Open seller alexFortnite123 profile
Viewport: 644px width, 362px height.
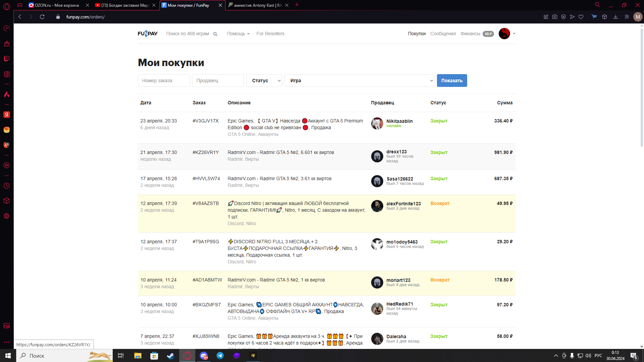(x=403, y=204)
